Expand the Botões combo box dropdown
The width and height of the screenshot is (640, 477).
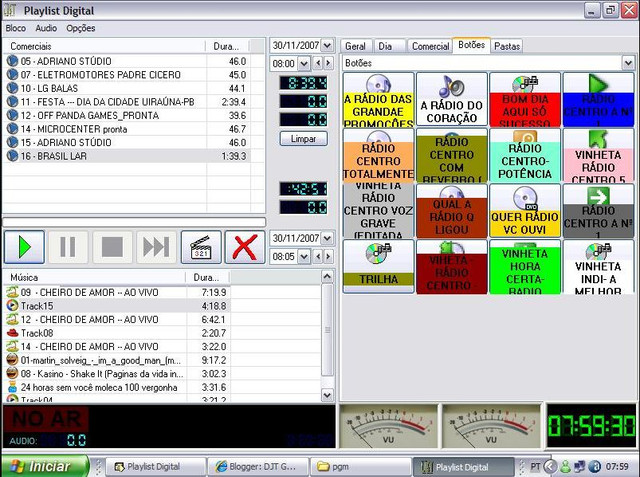(x=628, y=63)
